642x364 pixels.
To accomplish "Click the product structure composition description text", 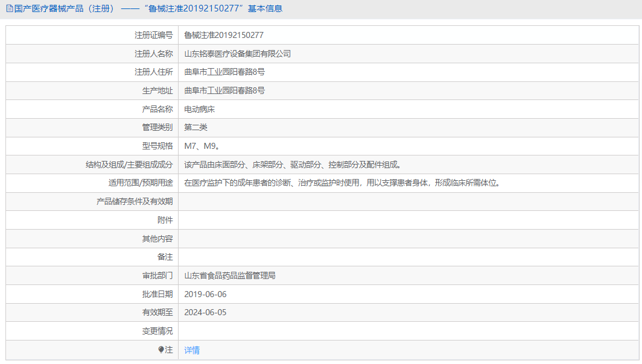I will click(x=293, y=165).
